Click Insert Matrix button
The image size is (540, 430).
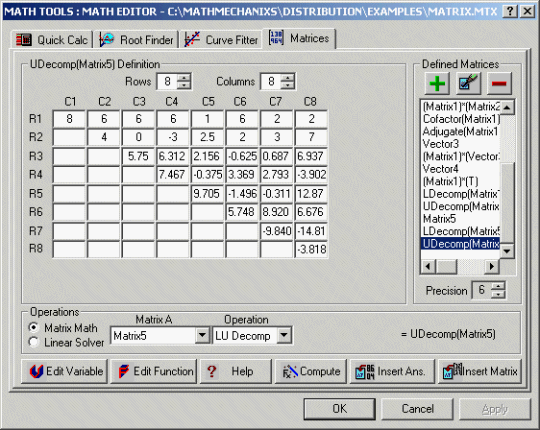[480, 371]
